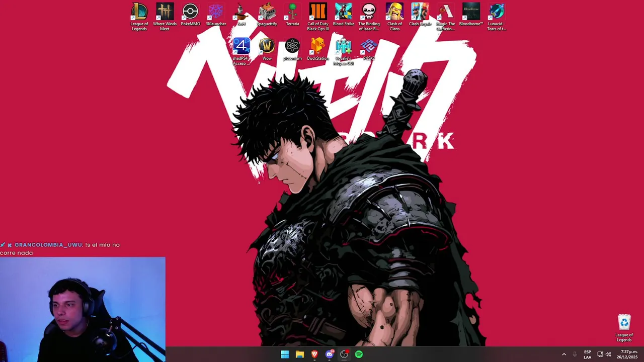The image size is (644, 362).
Task: Click the microphone tray icon
Action: coord(575,354)
